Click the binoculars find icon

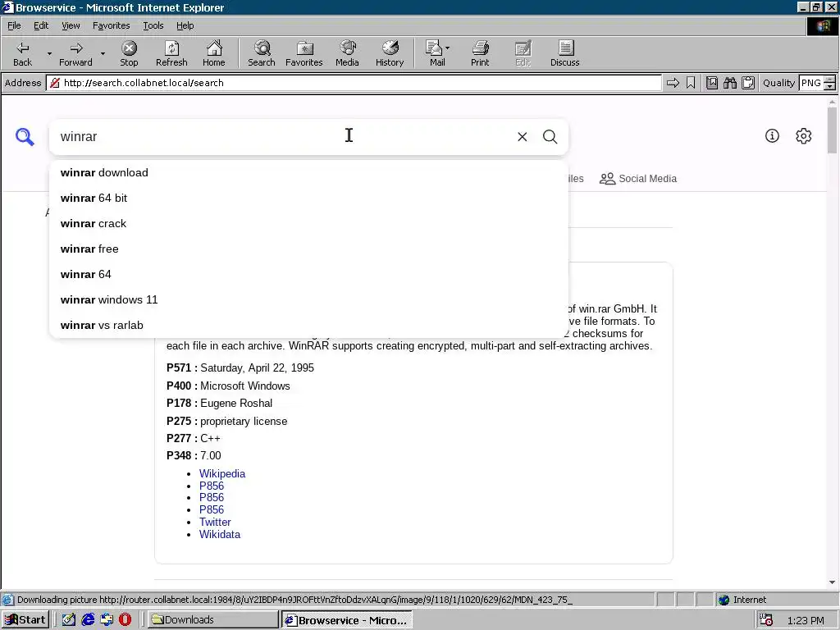(x=730, y=83)
